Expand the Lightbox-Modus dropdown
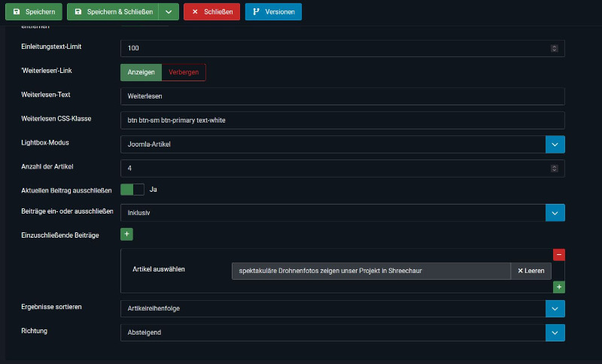This screenshot has height=364, width=602. click(x=555, y=144)
